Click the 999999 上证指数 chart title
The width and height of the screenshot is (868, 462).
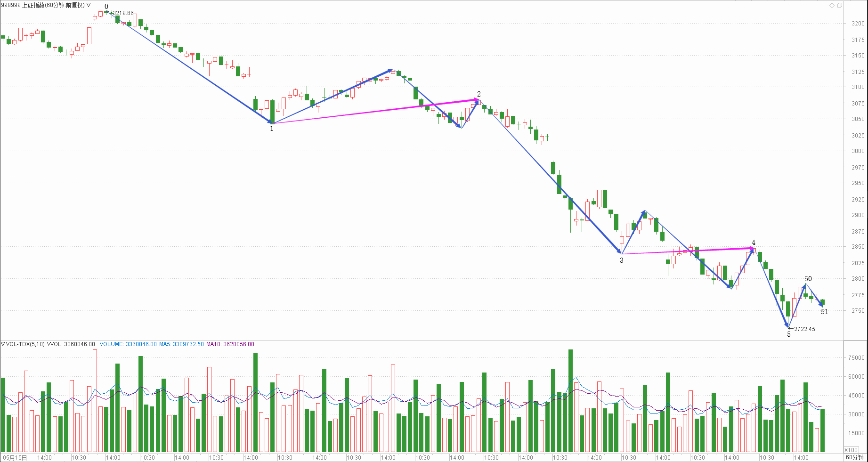[42, 5]
